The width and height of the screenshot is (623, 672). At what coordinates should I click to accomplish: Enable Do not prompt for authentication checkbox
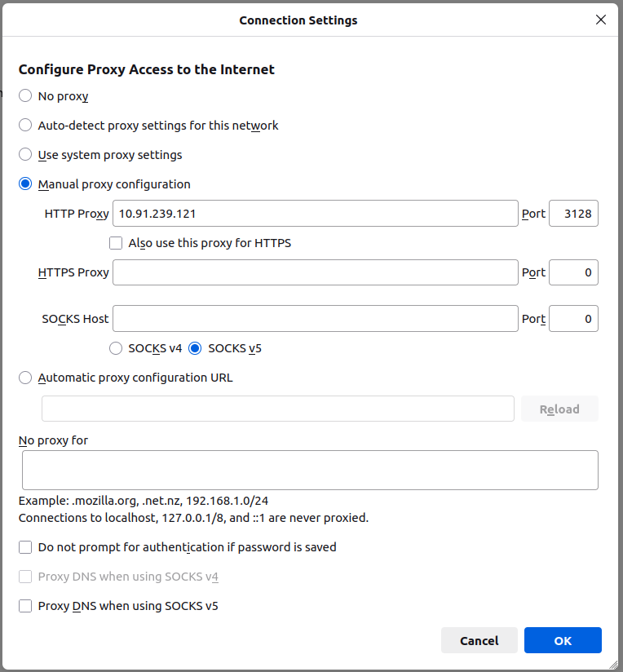click(x=25, y=547)
